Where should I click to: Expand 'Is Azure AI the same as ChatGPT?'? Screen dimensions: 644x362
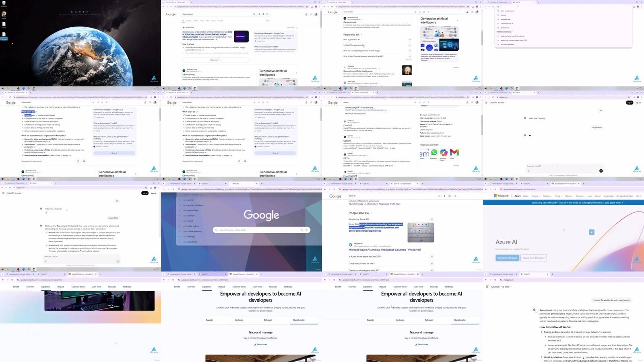coord(432,257)
